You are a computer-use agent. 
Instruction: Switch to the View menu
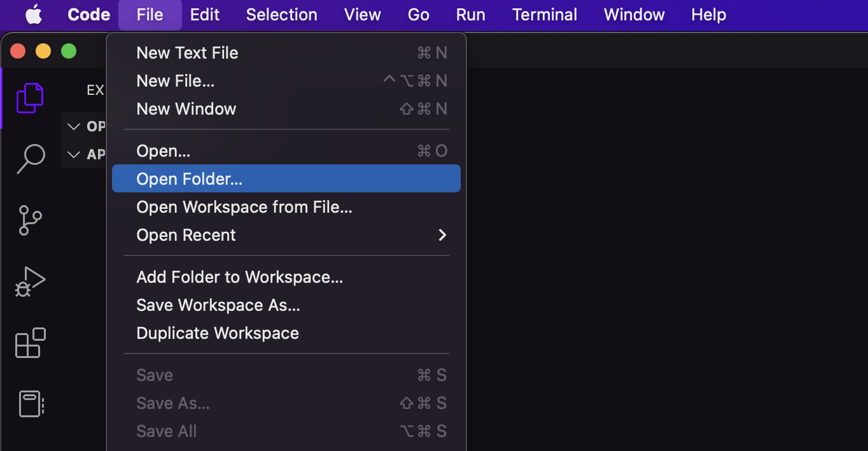[361, 15]
